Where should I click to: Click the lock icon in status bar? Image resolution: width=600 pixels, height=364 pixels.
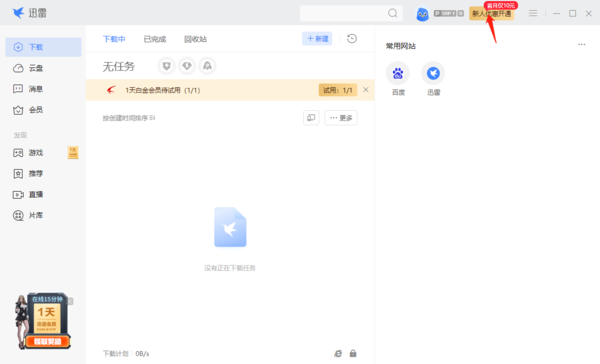click(x=353, y=353)
